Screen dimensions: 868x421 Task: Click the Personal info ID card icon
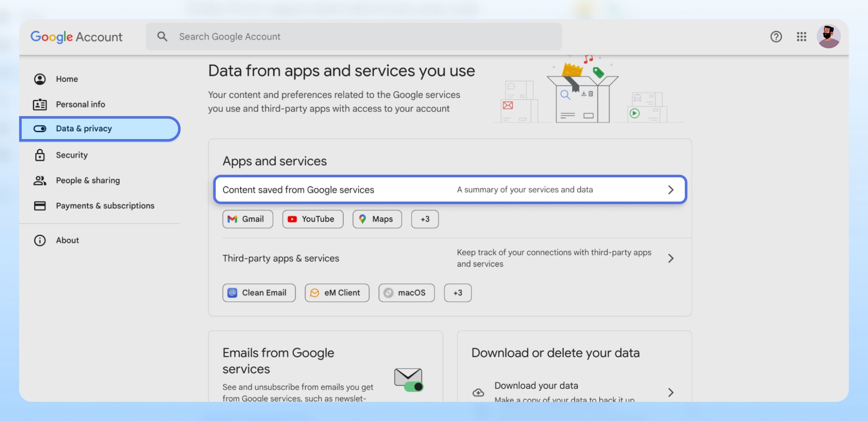(x=40, y=104)
